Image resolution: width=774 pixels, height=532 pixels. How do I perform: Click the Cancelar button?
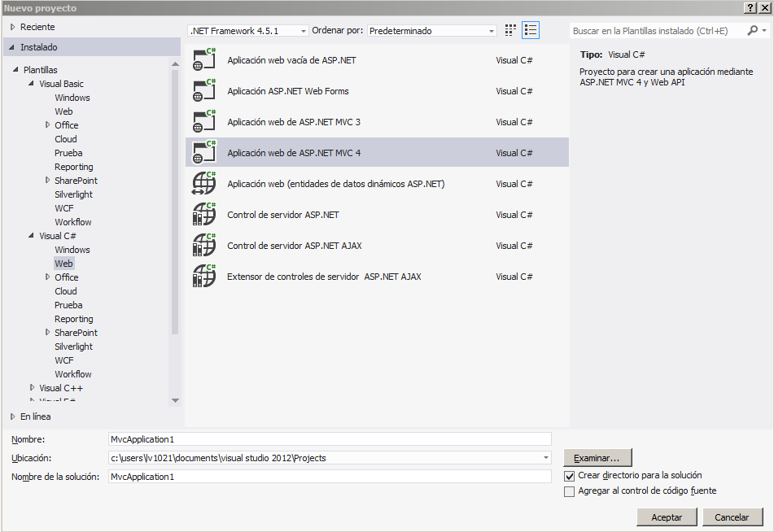[732, 517]
